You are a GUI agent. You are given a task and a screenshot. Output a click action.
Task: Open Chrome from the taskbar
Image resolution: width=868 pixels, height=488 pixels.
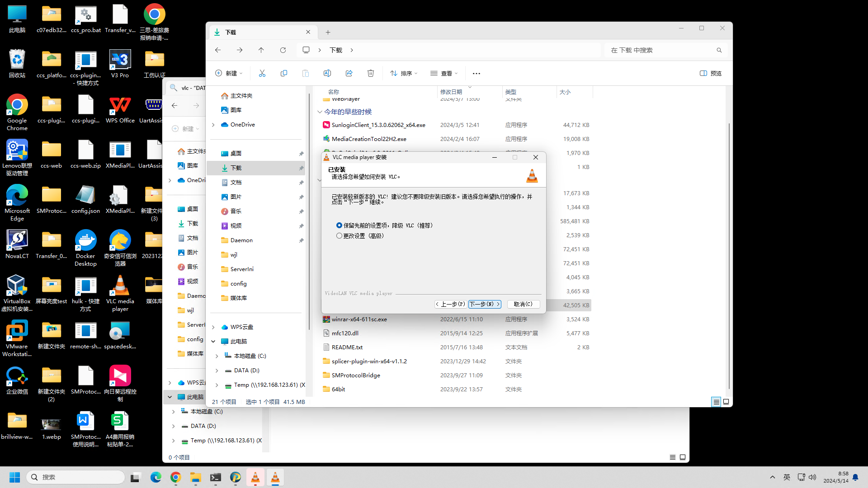click(x=176, y=477)
